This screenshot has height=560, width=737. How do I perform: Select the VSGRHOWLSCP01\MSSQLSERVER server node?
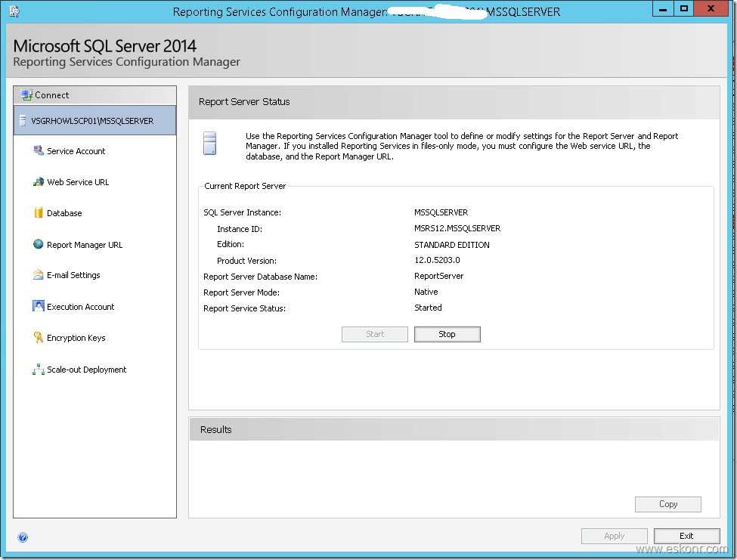pyautogui.click(x=92, y=121)
